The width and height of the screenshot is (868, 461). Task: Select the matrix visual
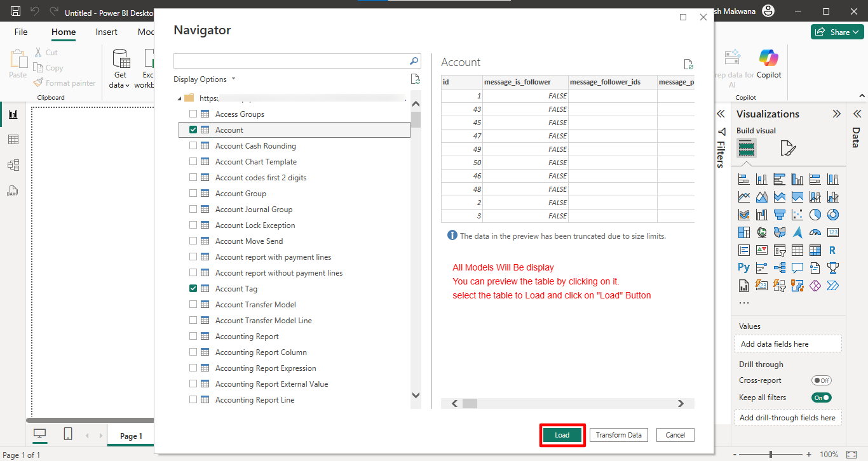815,250
